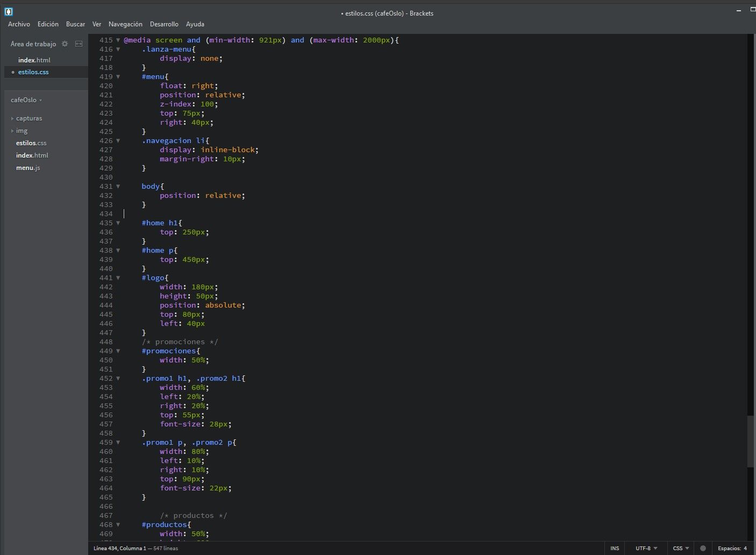Open the Edición menu
The width and height of the screenshot is (756, 555).
coord(48,24)
